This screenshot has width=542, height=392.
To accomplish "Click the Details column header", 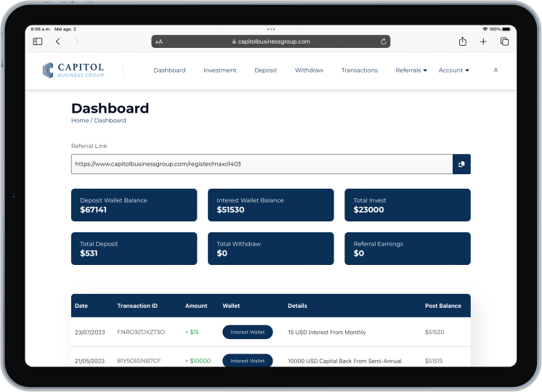I will (297, 306).
